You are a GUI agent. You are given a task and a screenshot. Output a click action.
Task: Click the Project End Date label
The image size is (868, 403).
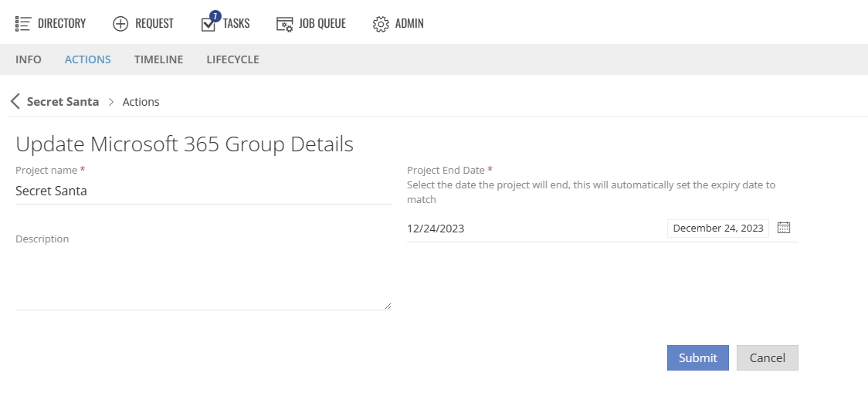pyautogui.click(x=446, y=170)
